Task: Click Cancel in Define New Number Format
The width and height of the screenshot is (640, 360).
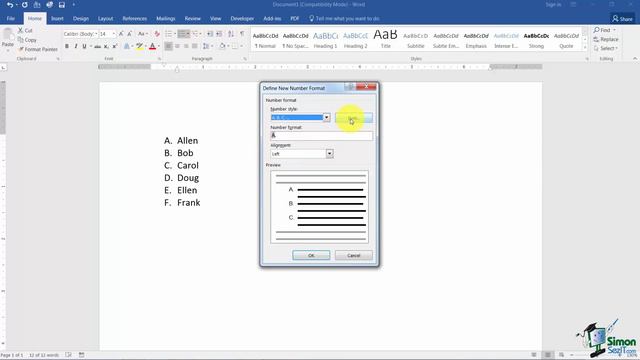Action: click(353, 256)
